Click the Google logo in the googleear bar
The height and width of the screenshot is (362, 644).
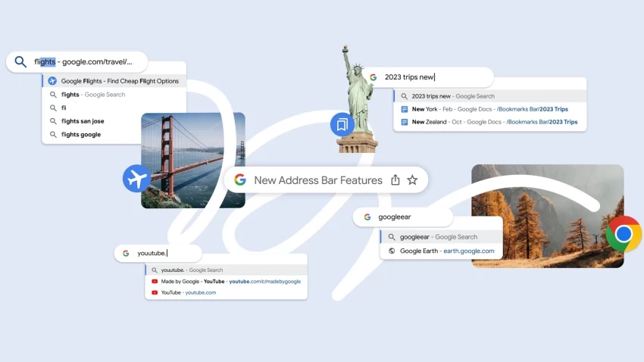point(367,217)
